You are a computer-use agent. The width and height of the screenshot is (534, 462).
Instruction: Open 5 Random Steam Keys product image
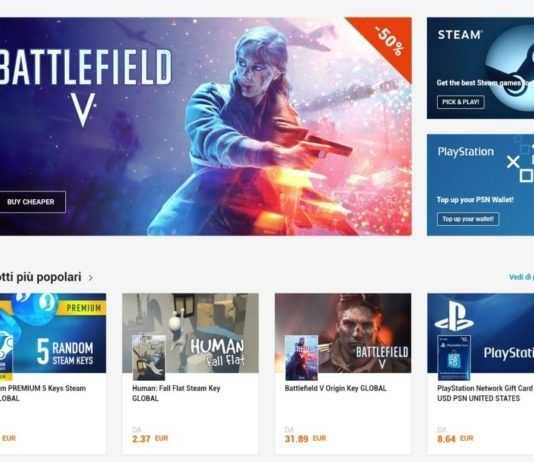(x=53, y=333)
